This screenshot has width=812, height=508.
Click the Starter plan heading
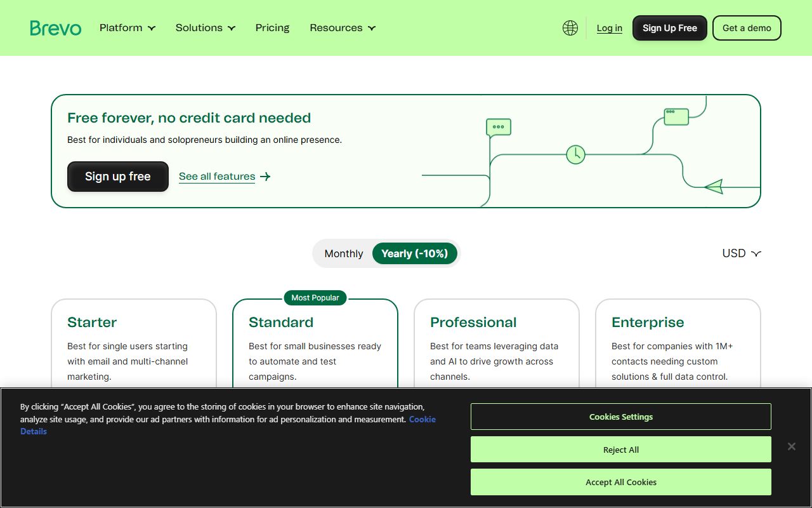point(92,322)
